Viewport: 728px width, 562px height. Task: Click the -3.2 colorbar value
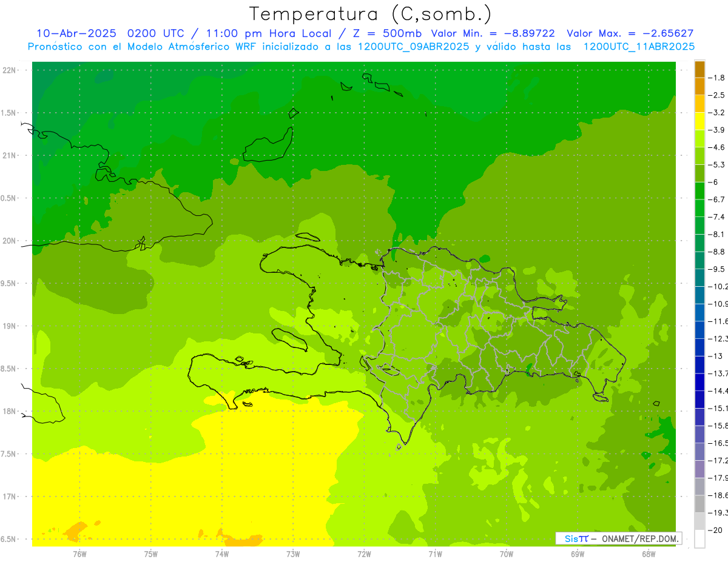tap(716, 113)
